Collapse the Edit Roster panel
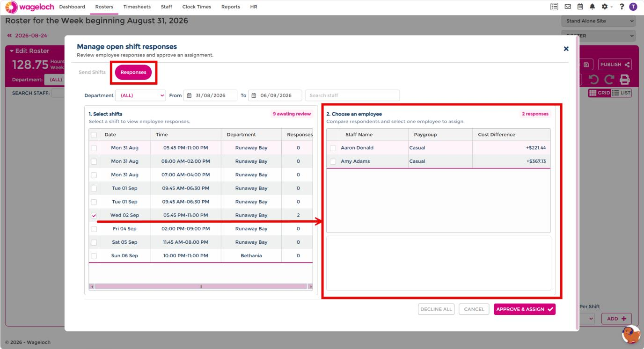644x349 pixels. (x=29, y=51)
